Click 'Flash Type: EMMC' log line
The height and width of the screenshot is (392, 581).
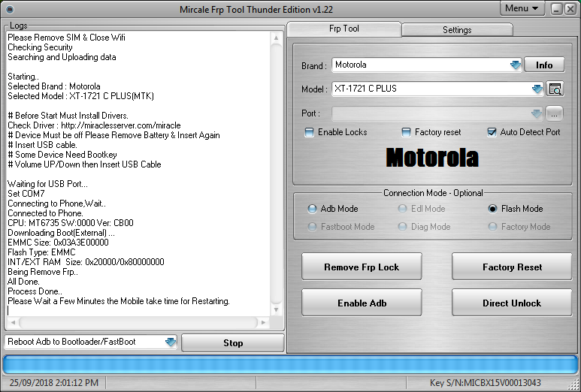(41, 252)
